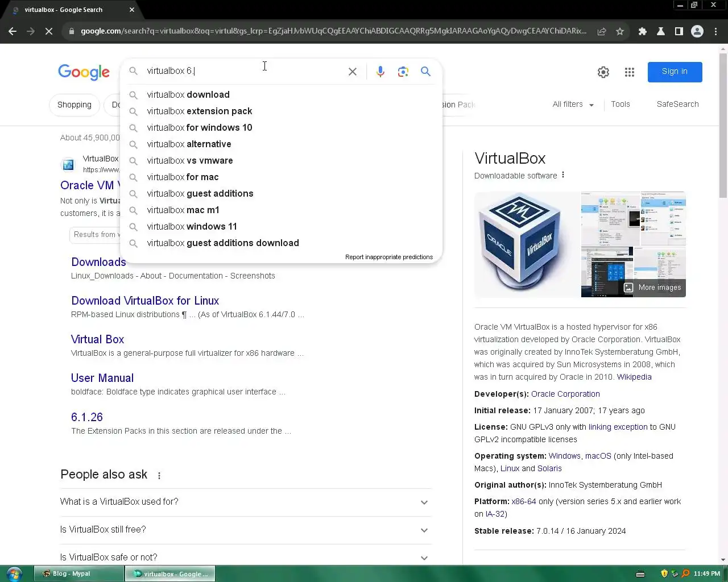Open the Extensions puzzle icon
The height and width of the screenshot is (582, 728).
pos(643,31)
